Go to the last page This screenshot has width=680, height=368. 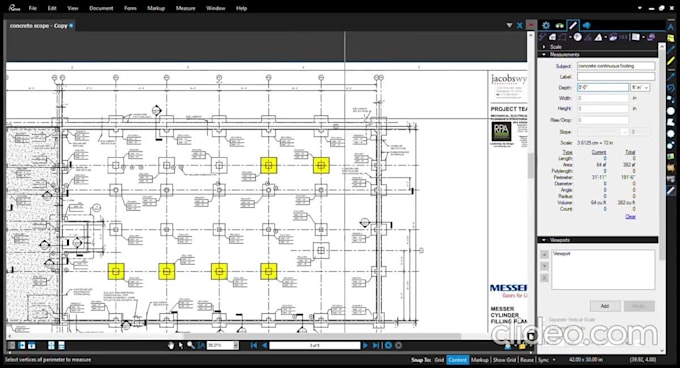pyautogui.click(x=376, y=345)
